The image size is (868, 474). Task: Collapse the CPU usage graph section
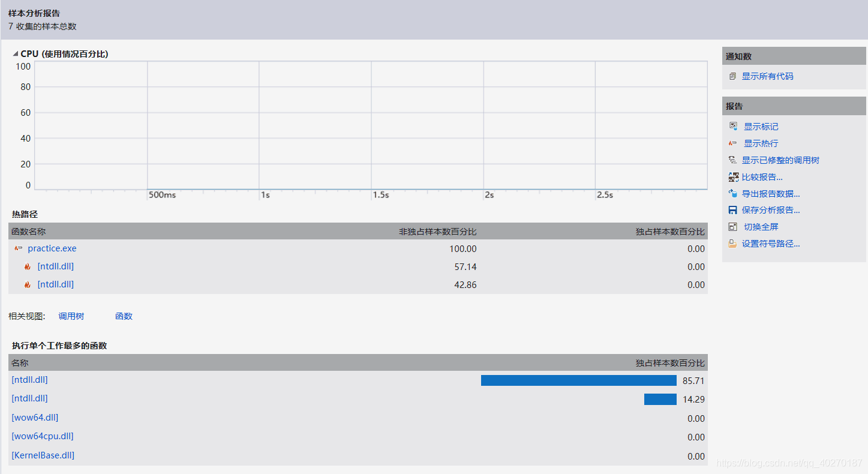tap(15, 54)
